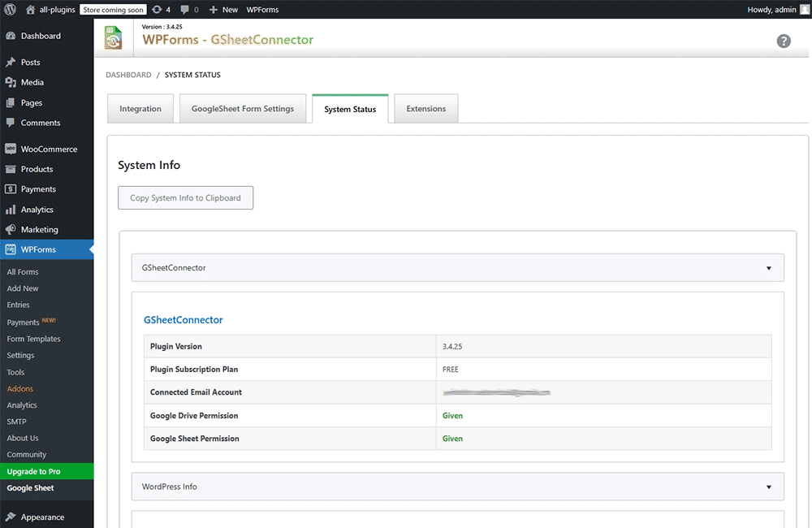Click the WPForms icon in sidebar
Viewport: 812px width, 528px height.
point(11,249)
